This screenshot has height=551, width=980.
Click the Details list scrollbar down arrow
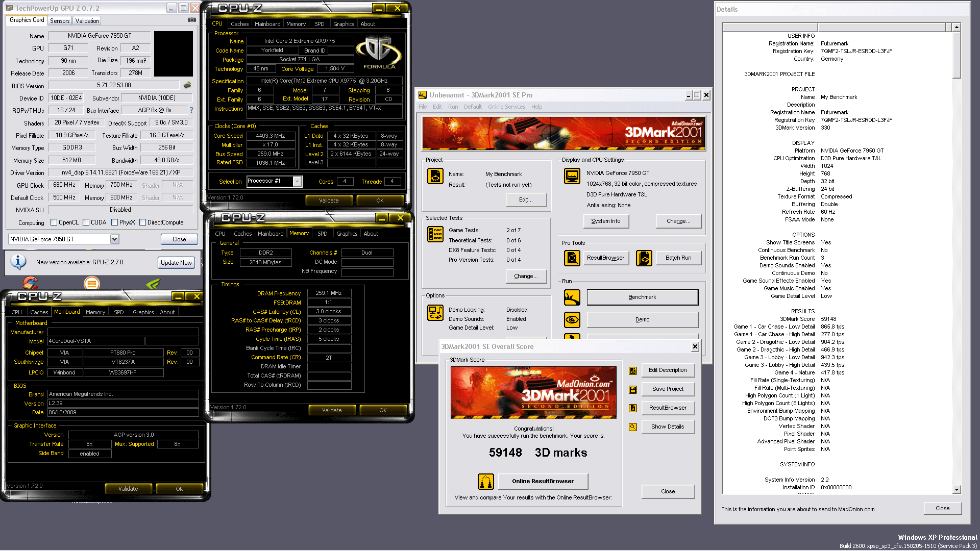957,490
